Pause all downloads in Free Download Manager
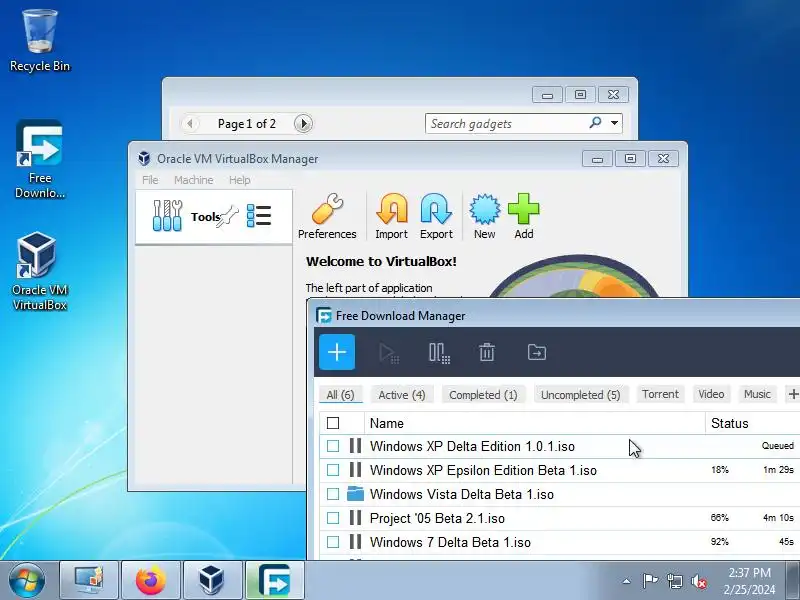800x600 pixels. pos(439,353)
